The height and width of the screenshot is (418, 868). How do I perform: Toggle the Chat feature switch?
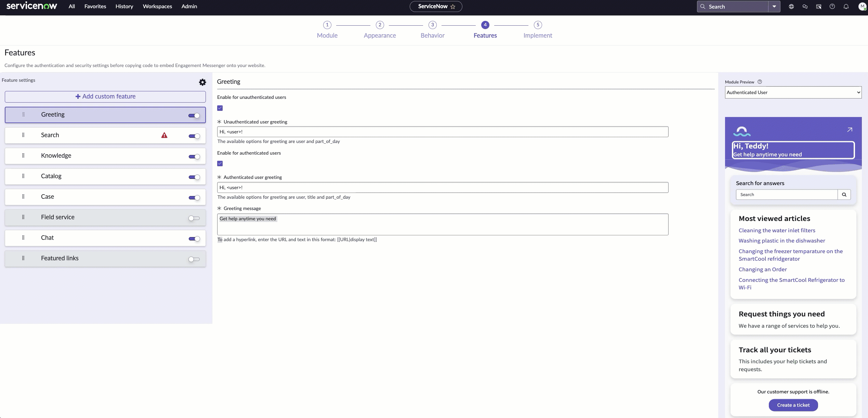(194, 239)
